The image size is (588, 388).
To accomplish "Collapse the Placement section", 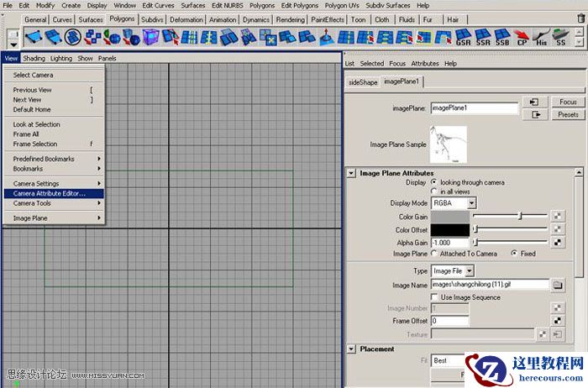I will [x=351, y=349].
